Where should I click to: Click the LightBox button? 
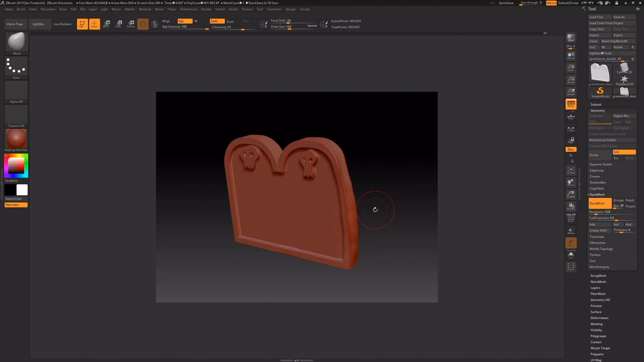coord(38,24)
